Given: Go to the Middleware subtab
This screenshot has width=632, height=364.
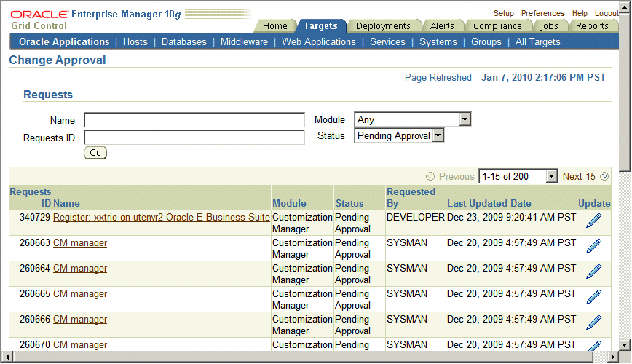Looking at the screenshot, I should [x=244, y=42].
